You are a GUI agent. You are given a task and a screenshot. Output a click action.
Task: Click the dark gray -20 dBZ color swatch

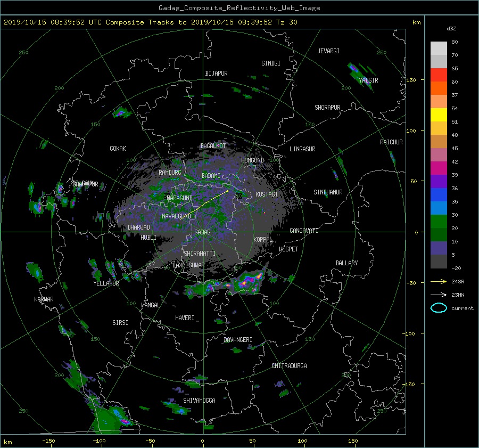pyautogui.click(x=439, y=262)
